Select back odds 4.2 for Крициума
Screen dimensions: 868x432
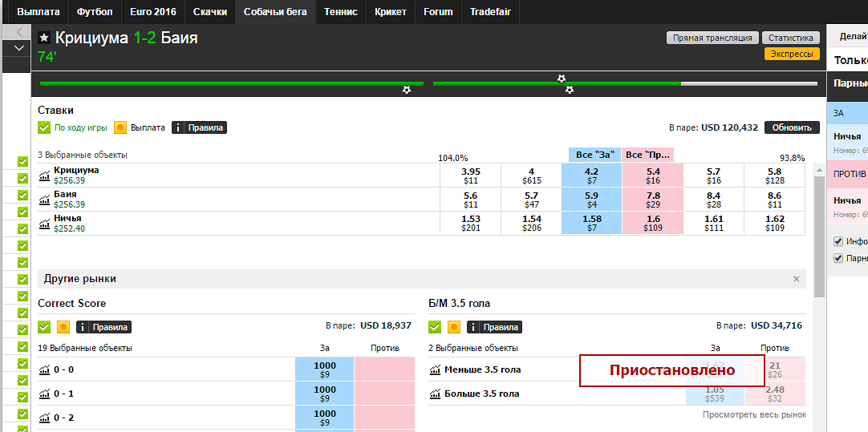pos(592,176)
